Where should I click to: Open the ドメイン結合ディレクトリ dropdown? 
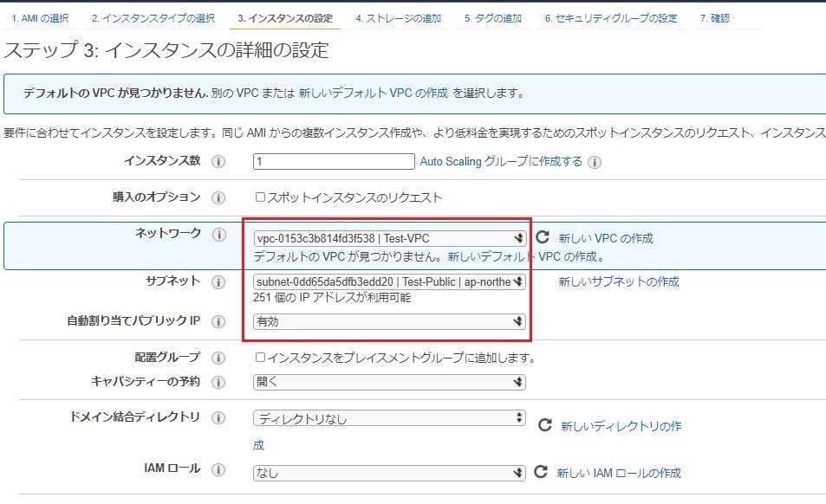[x=389, y=418]
